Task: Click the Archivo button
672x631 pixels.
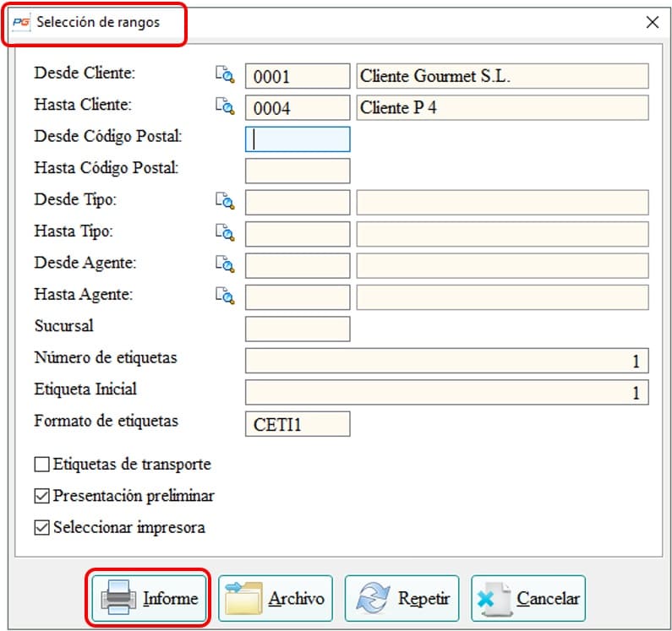Action: (276, 598)
